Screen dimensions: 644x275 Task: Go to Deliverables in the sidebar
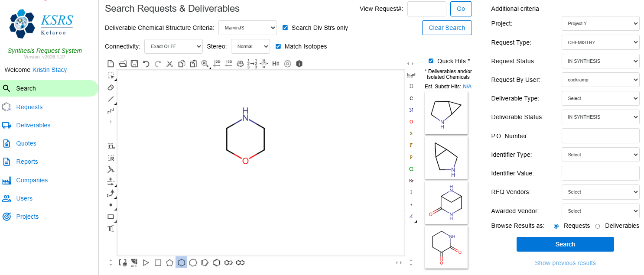coord(33,125)
